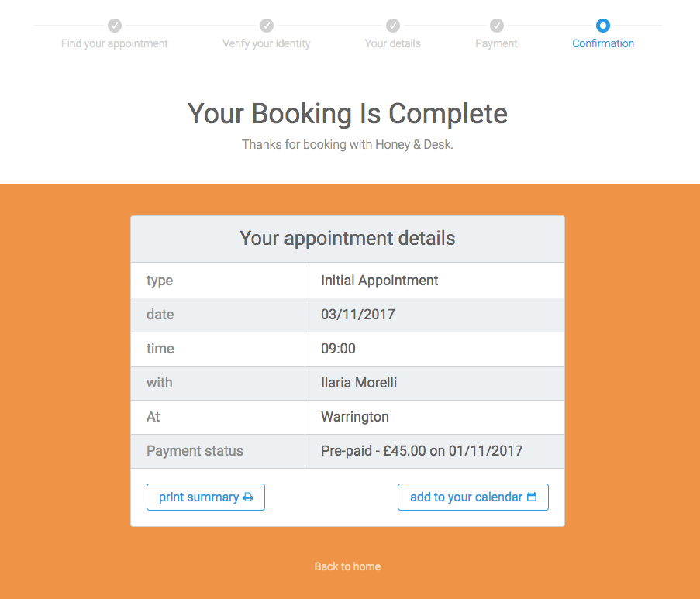Click the Pre-paid £45.00 payment status value
700x599 pixels.
(422, 451)
